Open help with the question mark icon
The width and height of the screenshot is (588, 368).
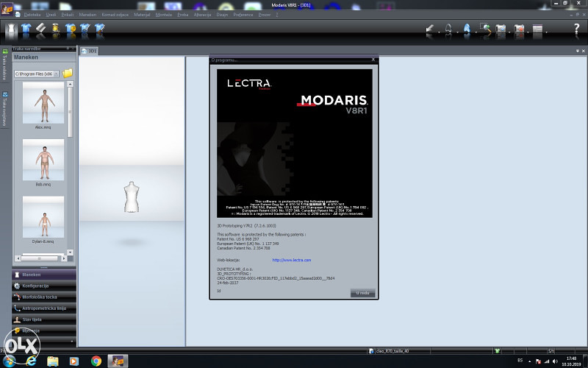click(x=577, y=29)
